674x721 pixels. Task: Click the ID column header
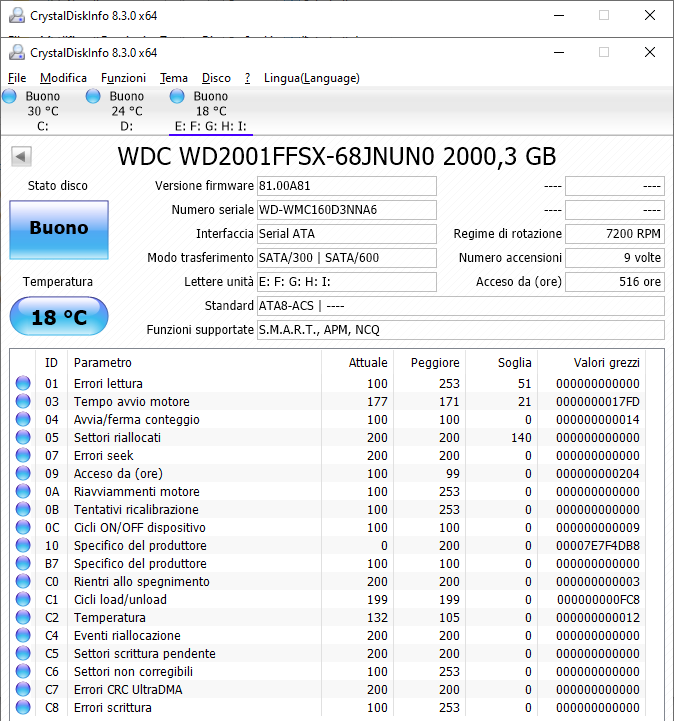[x=51, y=362]
